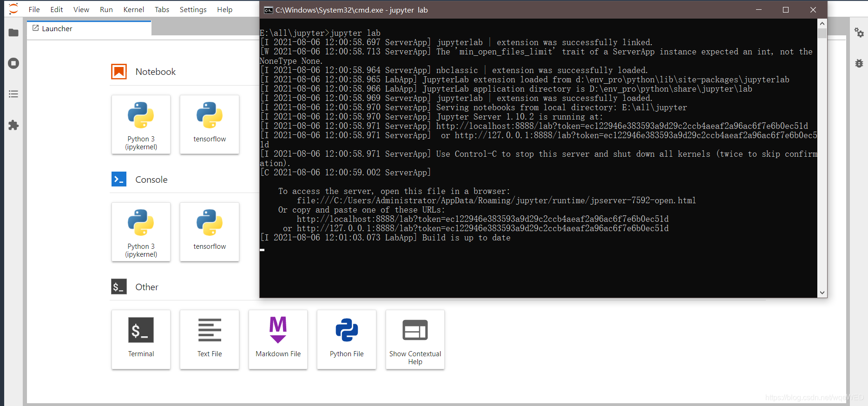Click the Console section icon
The image size is (868, 406).
click(x=119, y=179)
